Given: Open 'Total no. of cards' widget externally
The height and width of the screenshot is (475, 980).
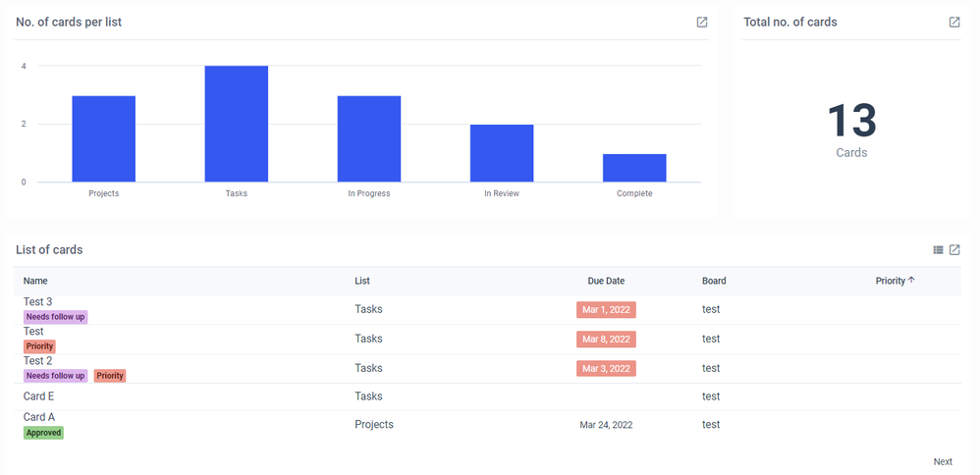Looking at the screenshot, I should (x=954, y=22).
